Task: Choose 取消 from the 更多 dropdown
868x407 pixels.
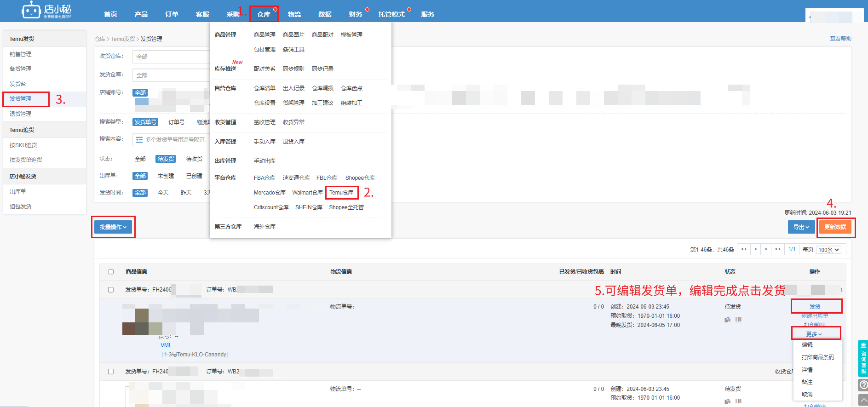Action: click(x=807, y=395)
